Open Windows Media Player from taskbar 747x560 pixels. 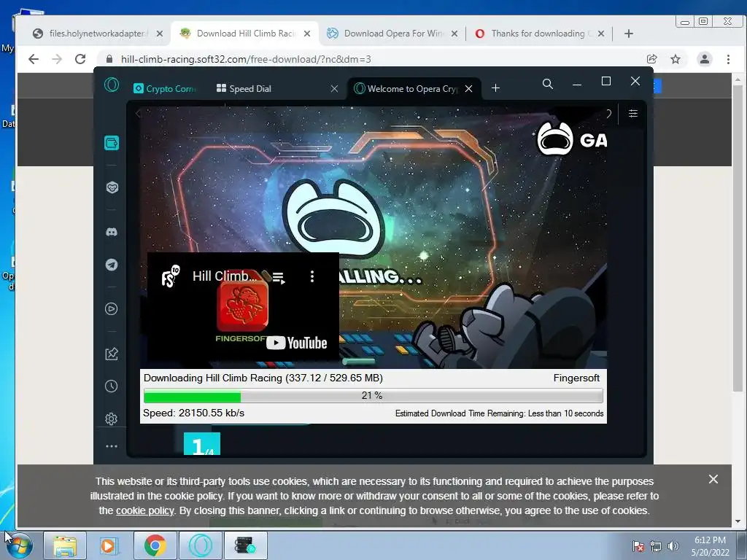pos(109,545)
